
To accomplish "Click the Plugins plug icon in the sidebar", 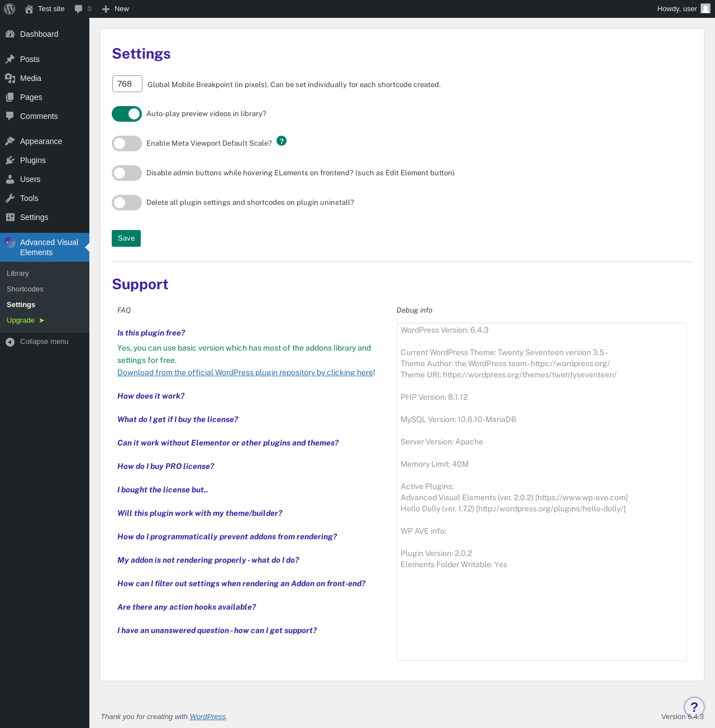I will (x=10, y=160).
